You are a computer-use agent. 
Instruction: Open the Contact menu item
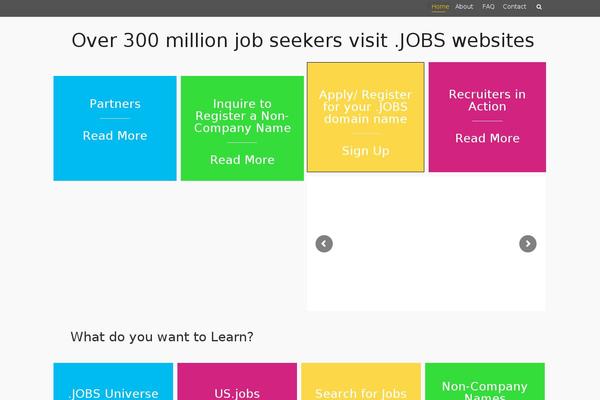point(514,7)
